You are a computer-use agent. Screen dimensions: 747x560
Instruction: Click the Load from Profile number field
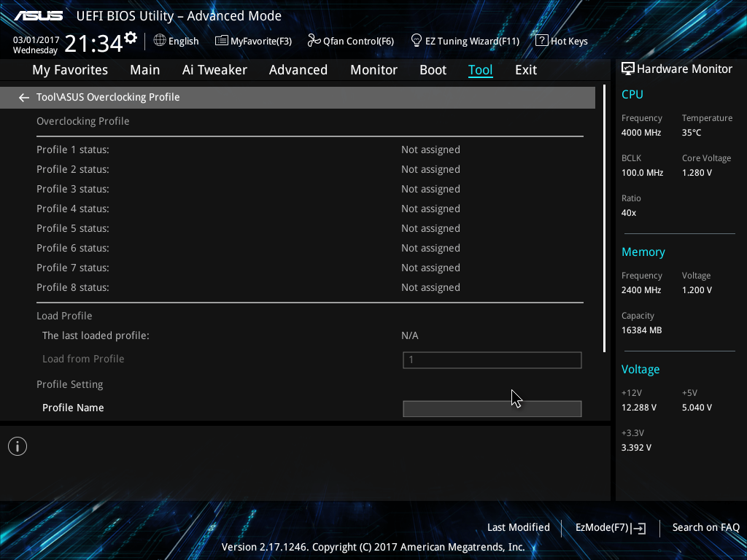[x=492, y=360]
